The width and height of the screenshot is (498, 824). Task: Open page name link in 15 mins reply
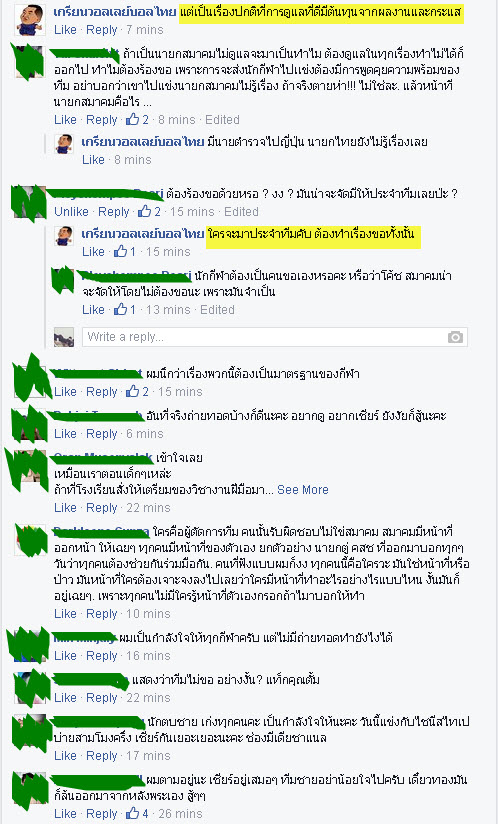pyautogui.click(x=143, y=234)
